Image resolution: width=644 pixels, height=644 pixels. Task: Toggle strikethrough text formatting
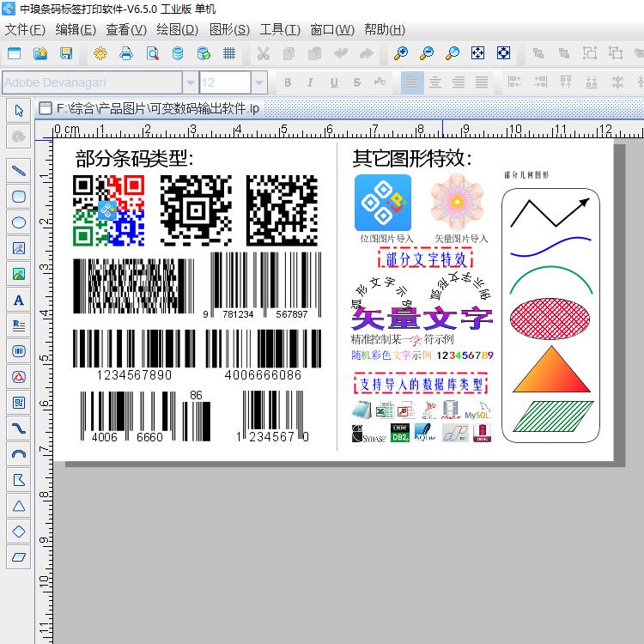(x=357, y=82)
